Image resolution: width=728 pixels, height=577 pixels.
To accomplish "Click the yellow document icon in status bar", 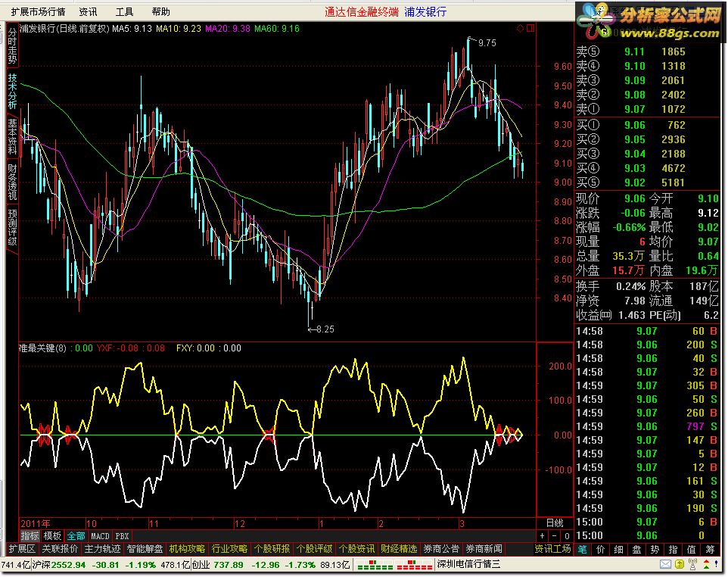I will 680,564.
